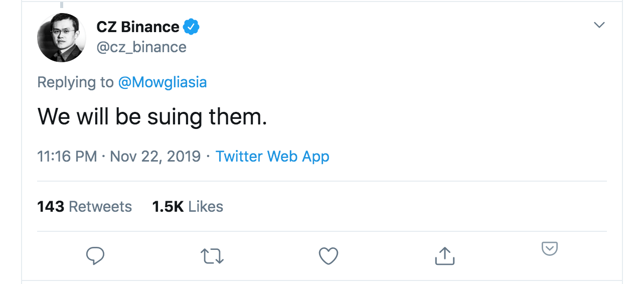Viewport: 644px width, 284px height.
Task: View the 143 Retweets list
Action: [x=84, y=207]
